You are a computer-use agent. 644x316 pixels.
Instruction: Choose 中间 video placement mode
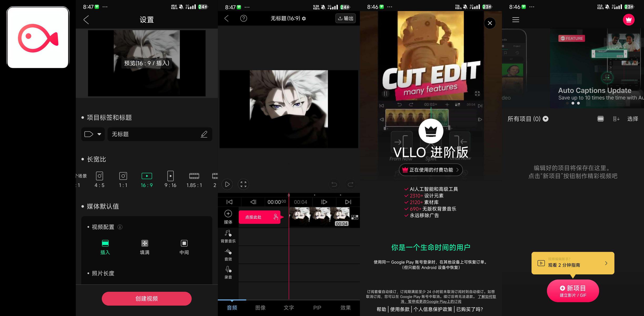184,247
